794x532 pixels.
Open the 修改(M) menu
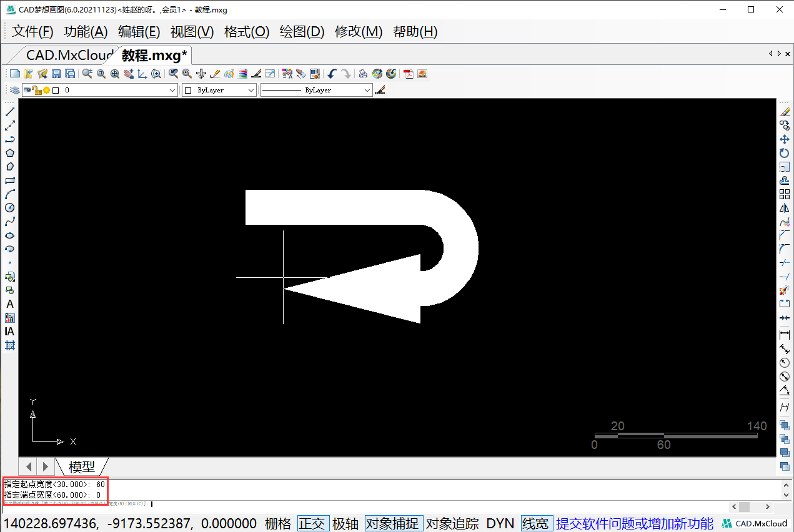tap(359, 32)
